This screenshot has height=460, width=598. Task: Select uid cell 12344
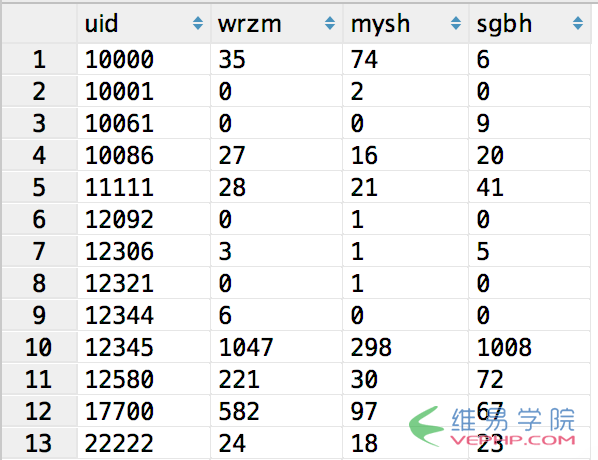point(143,315)
